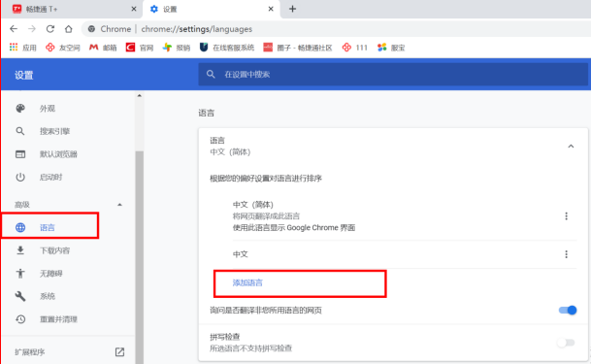Click the sidebar scrollbar thumb
This screenshot has width=591, height=364.
(x=140, y=256)
